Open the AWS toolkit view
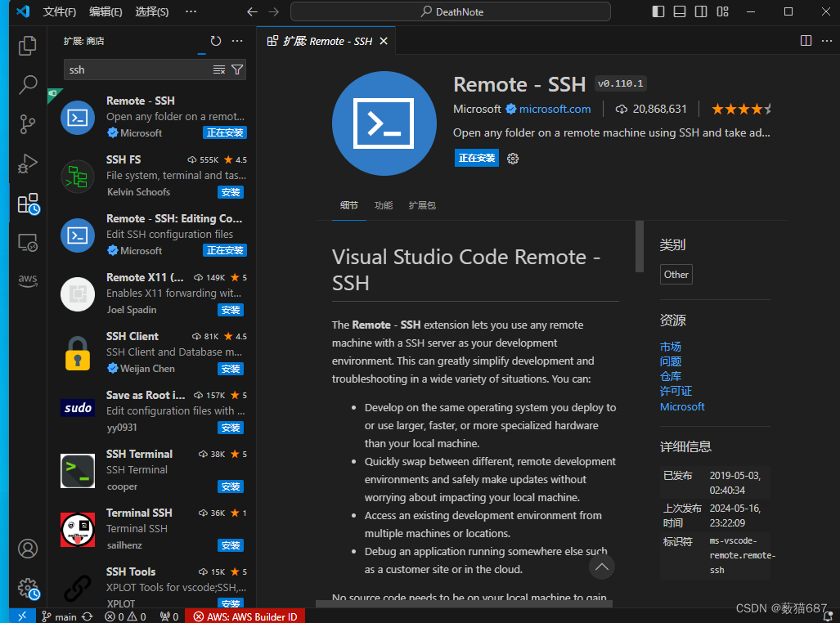This screenshot has height=623, width=840. coord(27,280)
